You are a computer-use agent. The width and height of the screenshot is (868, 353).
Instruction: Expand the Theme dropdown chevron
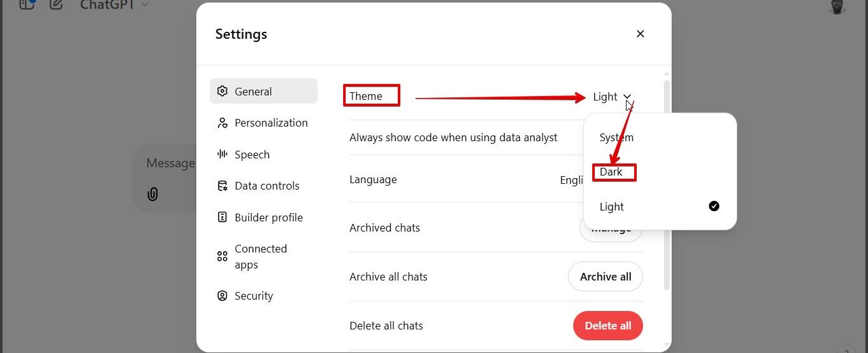tap(627, 97)
